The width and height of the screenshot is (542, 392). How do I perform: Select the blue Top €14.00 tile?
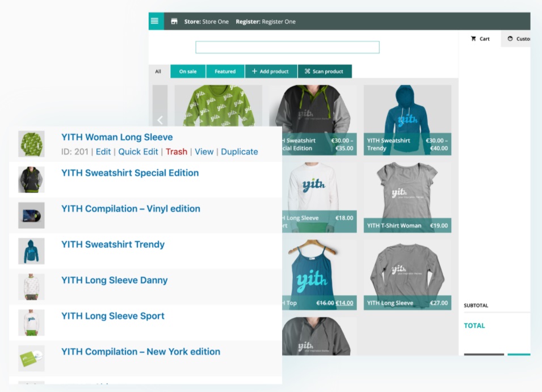tap(320, 275)
